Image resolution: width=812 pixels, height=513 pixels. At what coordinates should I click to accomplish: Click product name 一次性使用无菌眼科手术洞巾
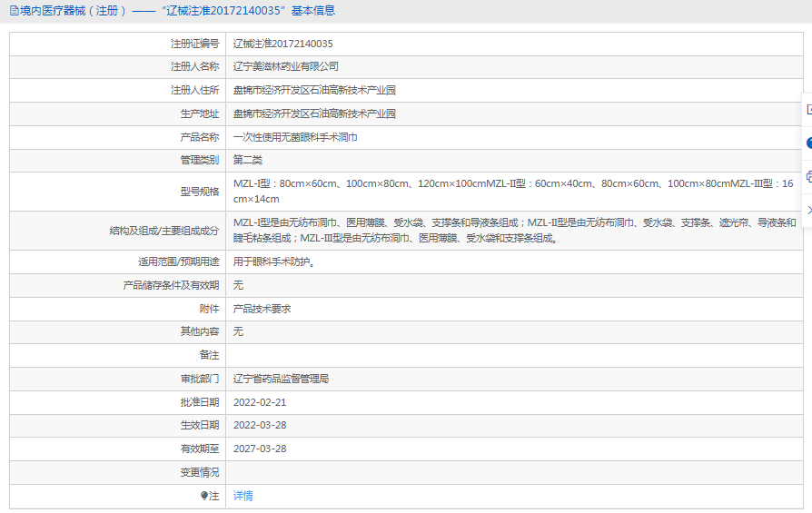pyautogui.click(x=295, y=138)
